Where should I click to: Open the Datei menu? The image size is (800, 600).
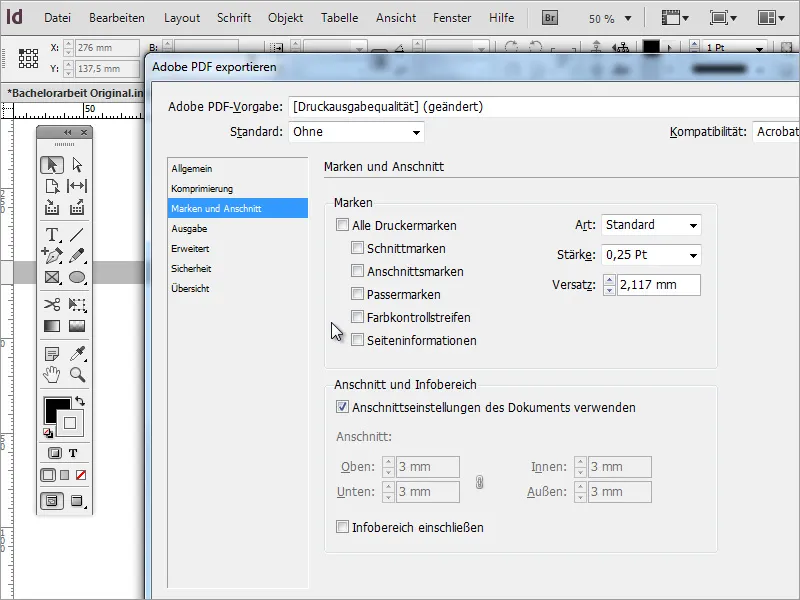(x=57, y=18)
